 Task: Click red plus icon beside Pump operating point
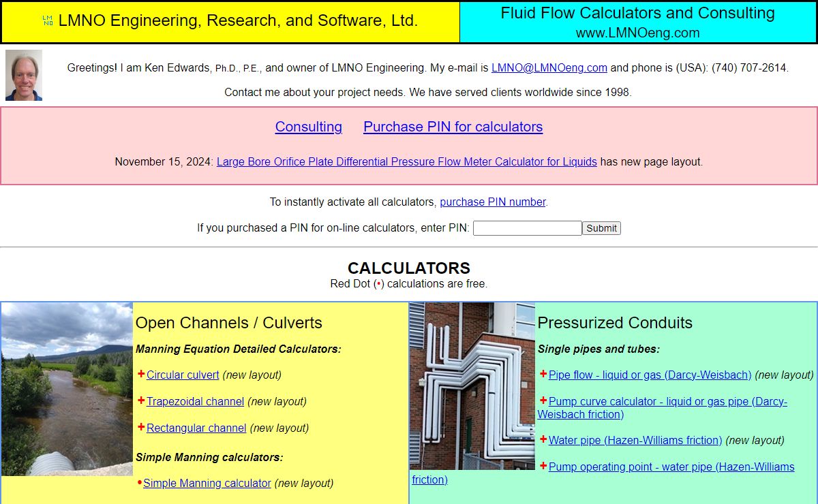pyautogui.click(x=543, y=466)
